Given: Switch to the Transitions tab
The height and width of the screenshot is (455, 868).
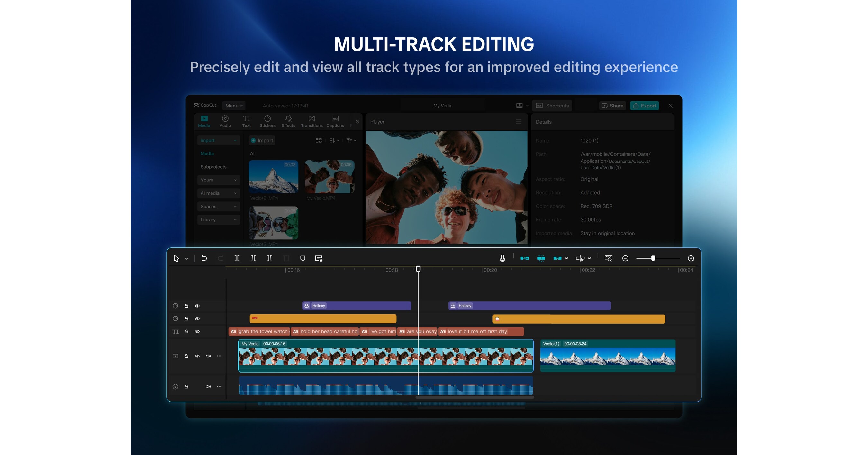Looking at the screenshot, I should click(312, 121).
